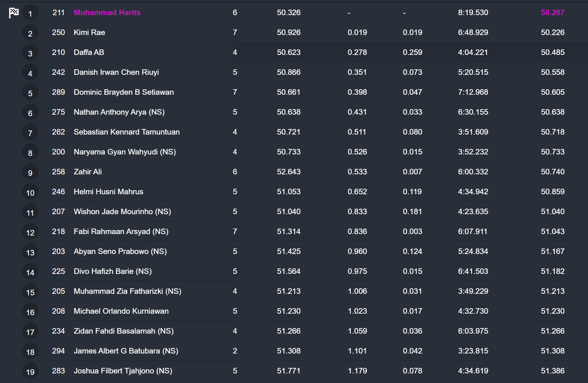Open leader Muhammad Harits' name link
The height and width of the screenshot is (383, 588).
coord(107,13)
